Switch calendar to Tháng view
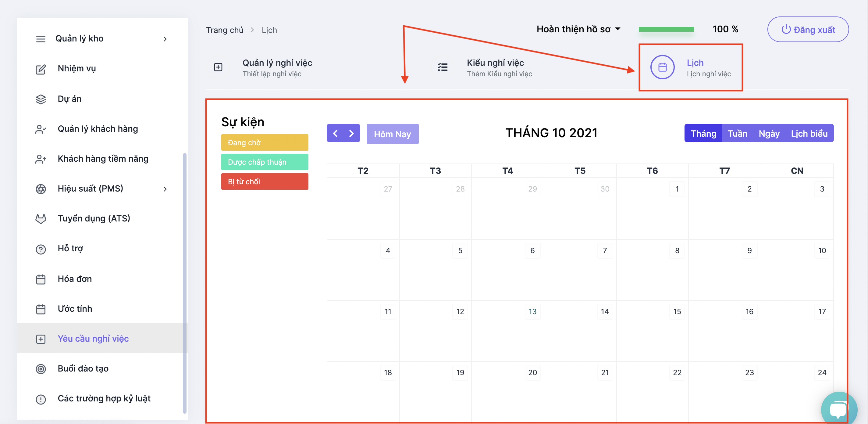The height and width of the screenshot is (424, 868). (x=703, y=133)
